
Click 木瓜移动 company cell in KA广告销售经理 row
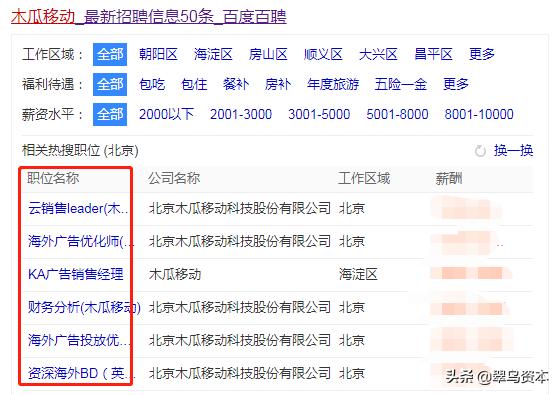(x=175, y=274)
